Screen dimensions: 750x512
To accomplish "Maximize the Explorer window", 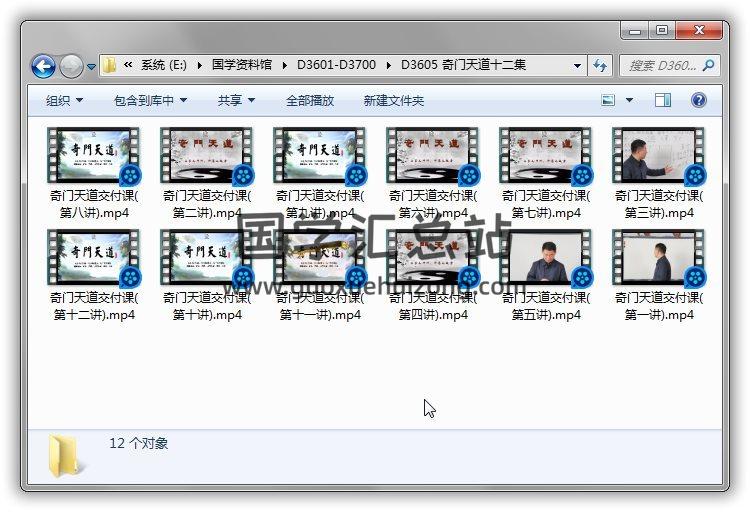I will coord(662,31).
